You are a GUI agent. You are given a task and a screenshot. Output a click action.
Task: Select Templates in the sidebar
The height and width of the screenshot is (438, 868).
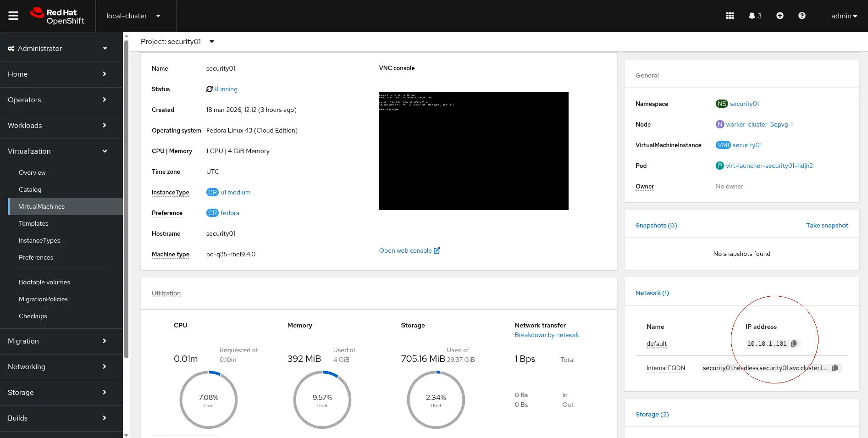coord(33,223)
